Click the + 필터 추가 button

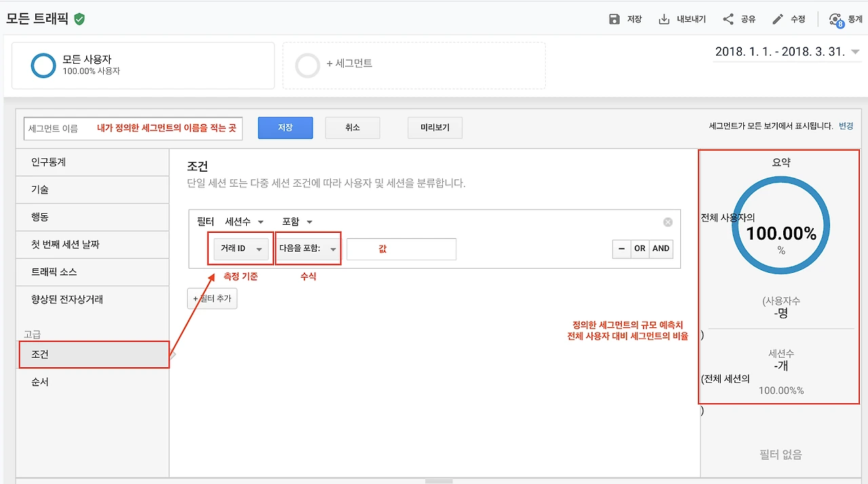click(212, 299)
